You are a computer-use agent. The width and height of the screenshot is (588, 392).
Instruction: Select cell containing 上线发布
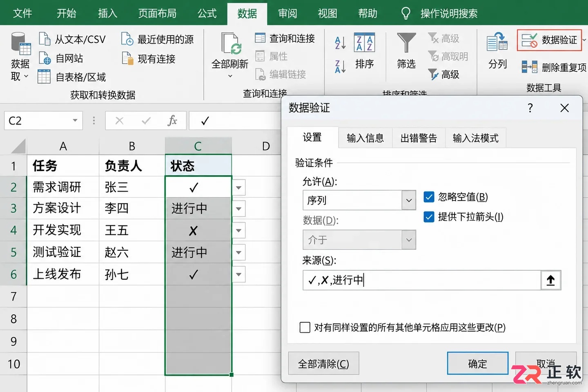(63, 274)
